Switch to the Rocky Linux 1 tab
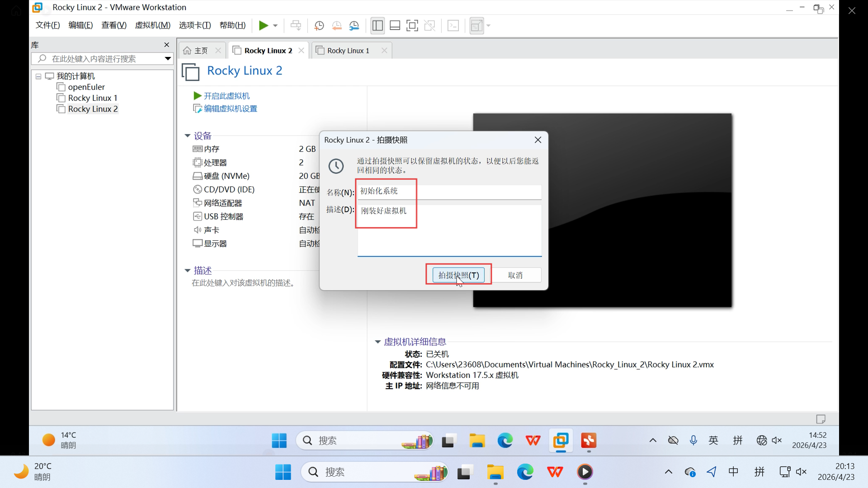868x488 pixels. (348, 51)
